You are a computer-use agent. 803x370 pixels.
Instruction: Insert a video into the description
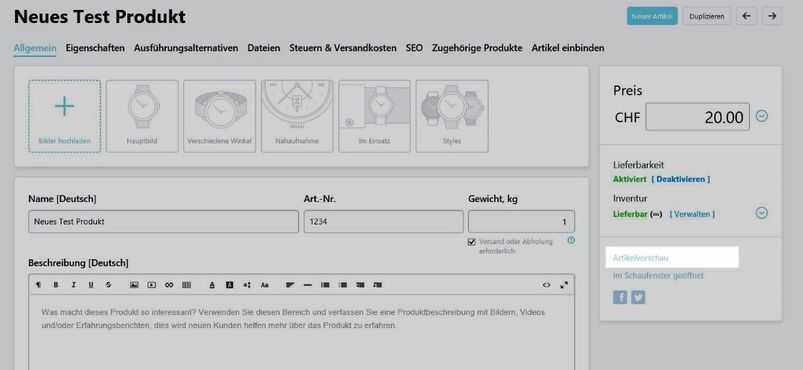152,285
